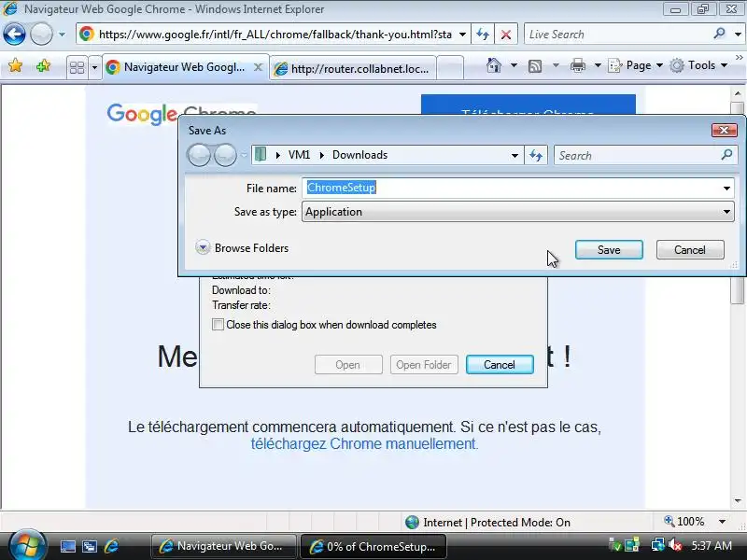Click the IE address bar URL
Image resolution: width=747 pixels, height=560 pixels.
(275, 35)
